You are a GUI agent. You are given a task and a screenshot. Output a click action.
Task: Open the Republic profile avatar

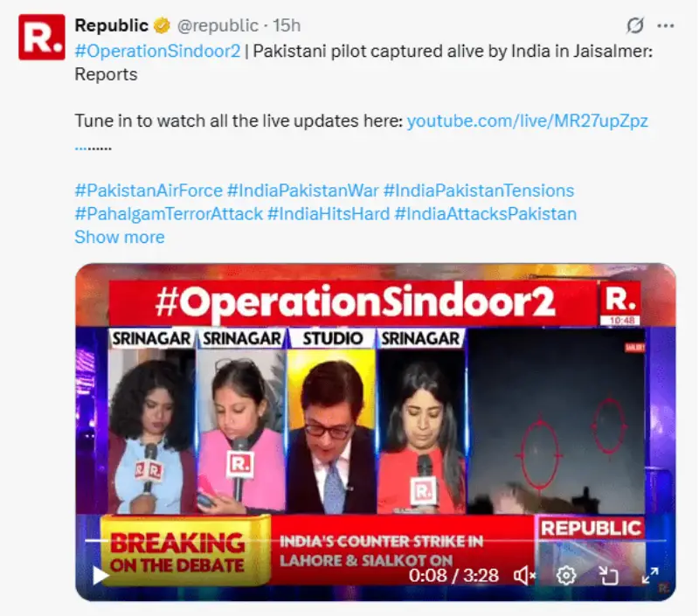(41, 37)
